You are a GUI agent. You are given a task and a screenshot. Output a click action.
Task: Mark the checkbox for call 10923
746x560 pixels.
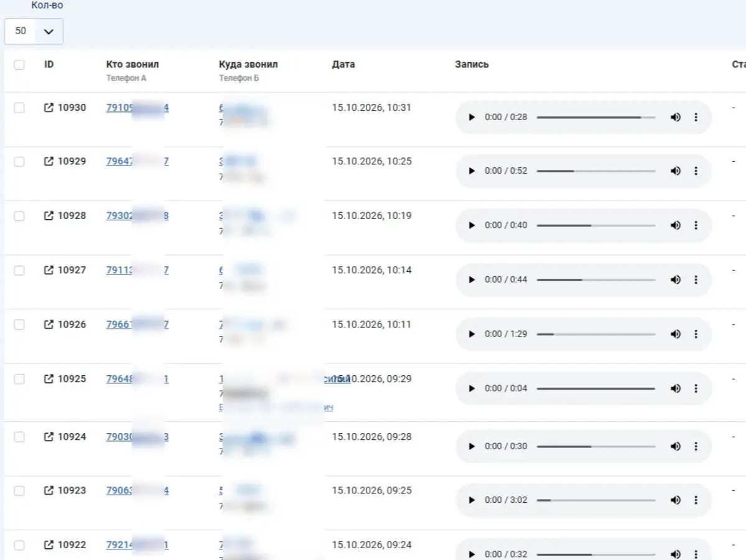(x=19, y=490)
